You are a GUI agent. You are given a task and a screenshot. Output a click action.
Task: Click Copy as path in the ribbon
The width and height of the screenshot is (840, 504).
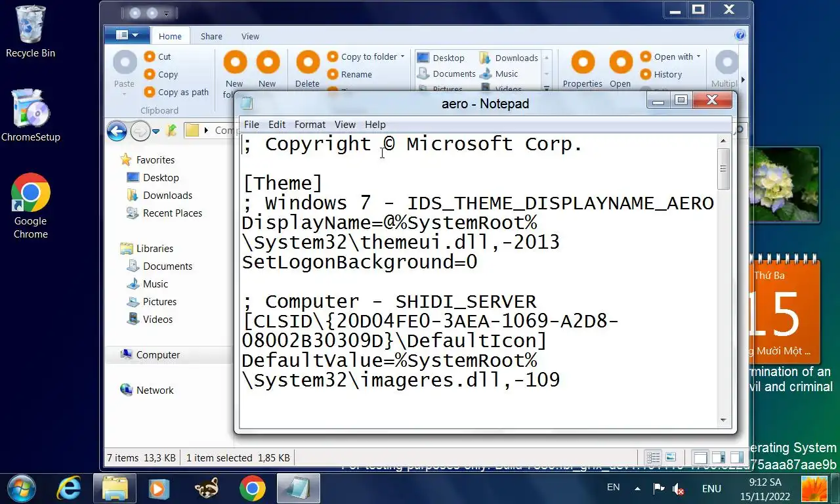pos(177,92)
